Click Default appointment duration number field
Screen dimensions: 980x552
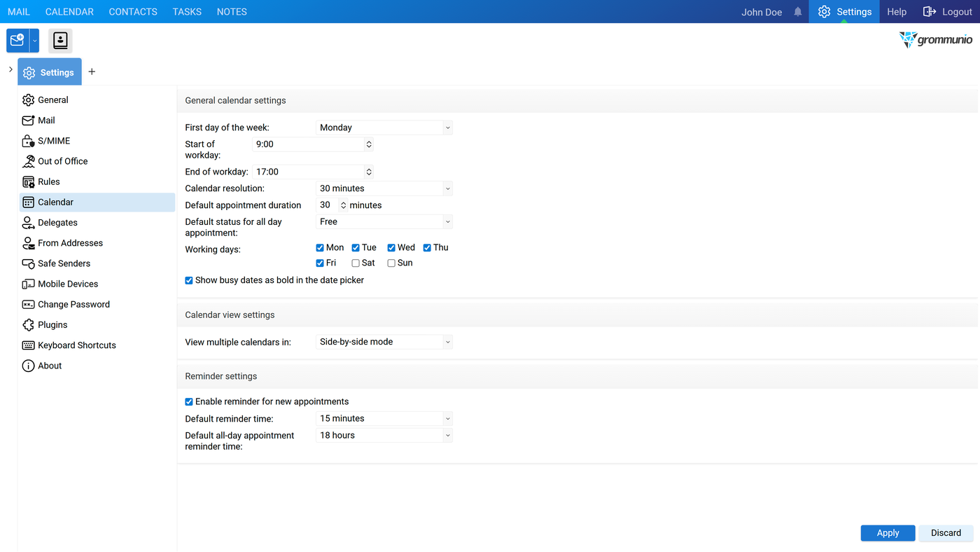click(328, 205)
